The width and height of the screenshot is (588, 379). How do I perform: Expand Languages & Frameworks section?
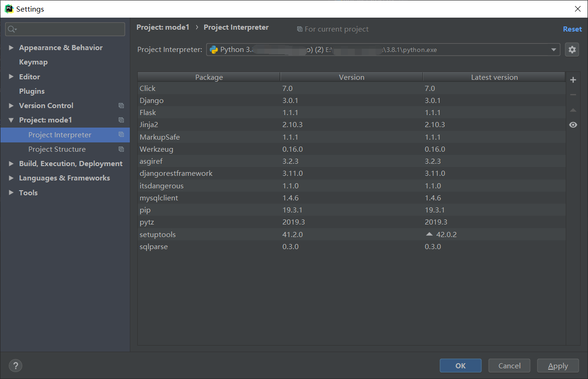[x=12, y=178]
